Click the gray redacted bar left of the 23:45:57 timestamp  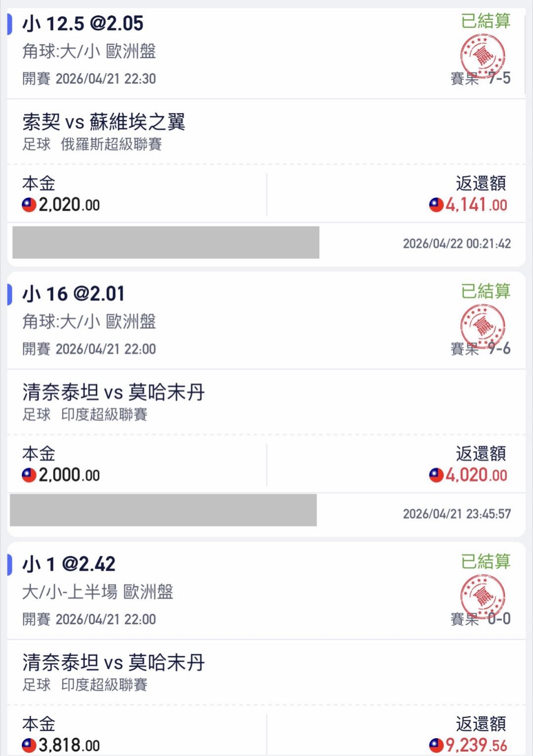[163, 510]
